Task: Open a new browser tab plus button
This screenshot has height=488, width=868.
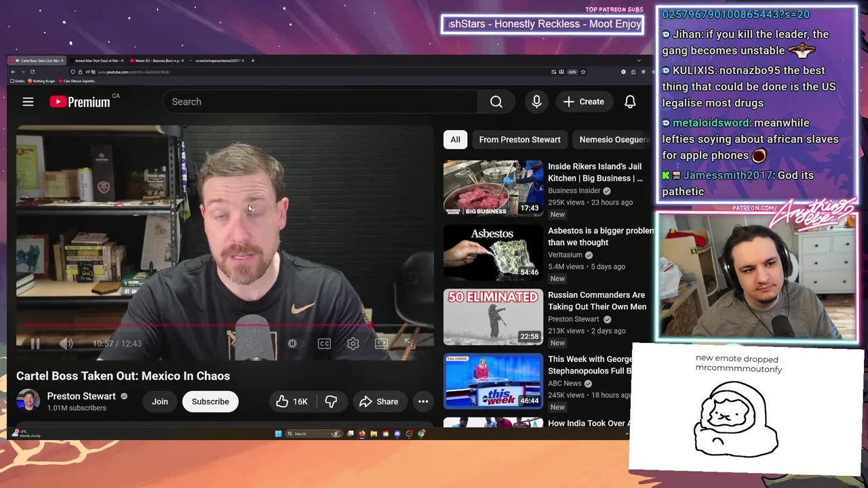Action: [x=253, y=60]
